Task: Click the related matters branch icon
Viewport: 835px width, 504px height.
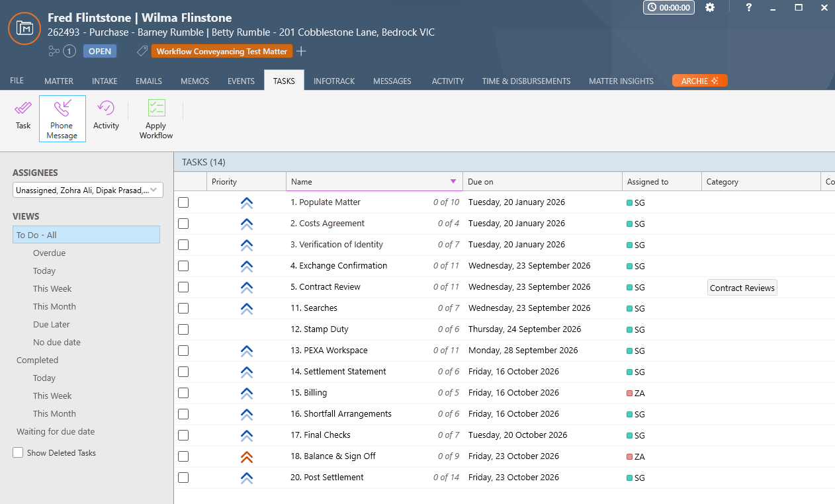Action: [54, 51]
